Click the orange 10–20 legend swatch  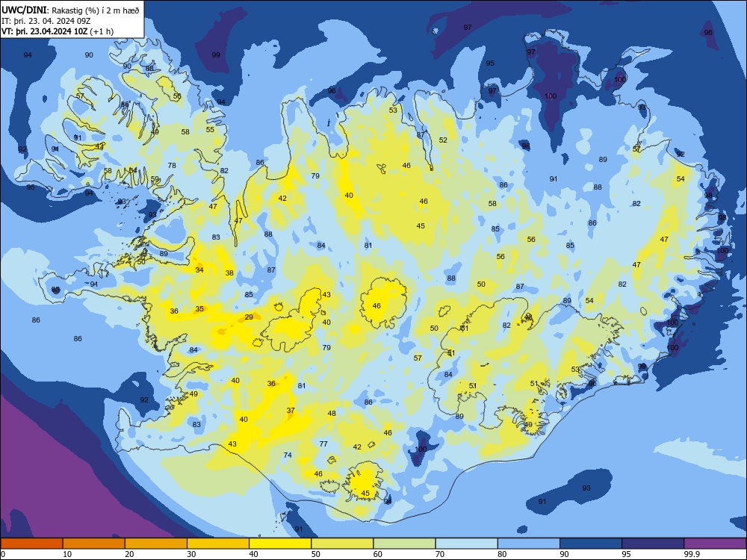[x=94, y=544]
